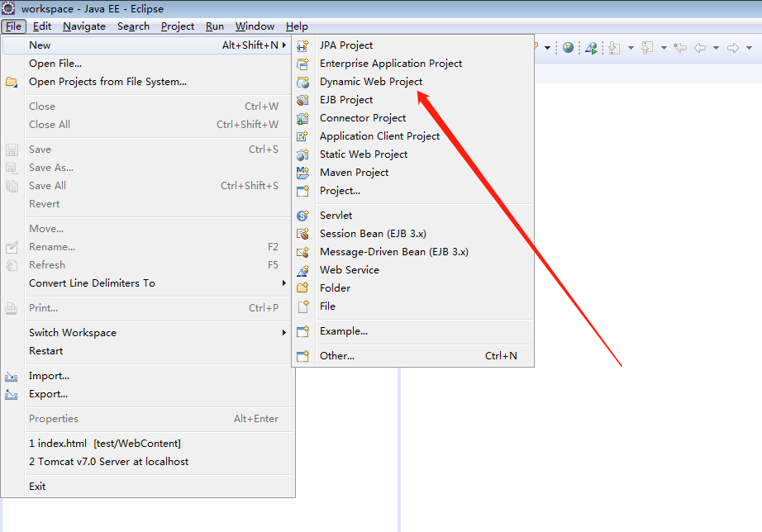
Task: Select the generic Project... entry
Action: 340,191
